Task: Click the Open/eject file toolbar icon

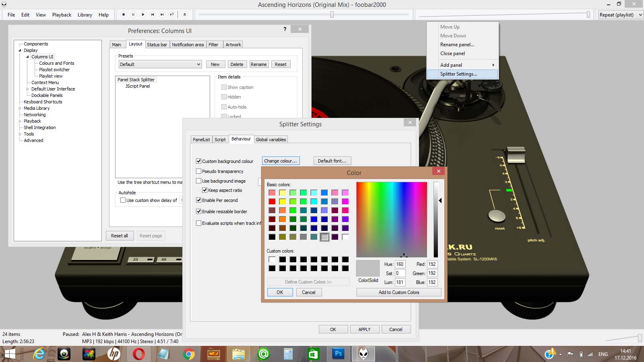Action: click(185, 14)
